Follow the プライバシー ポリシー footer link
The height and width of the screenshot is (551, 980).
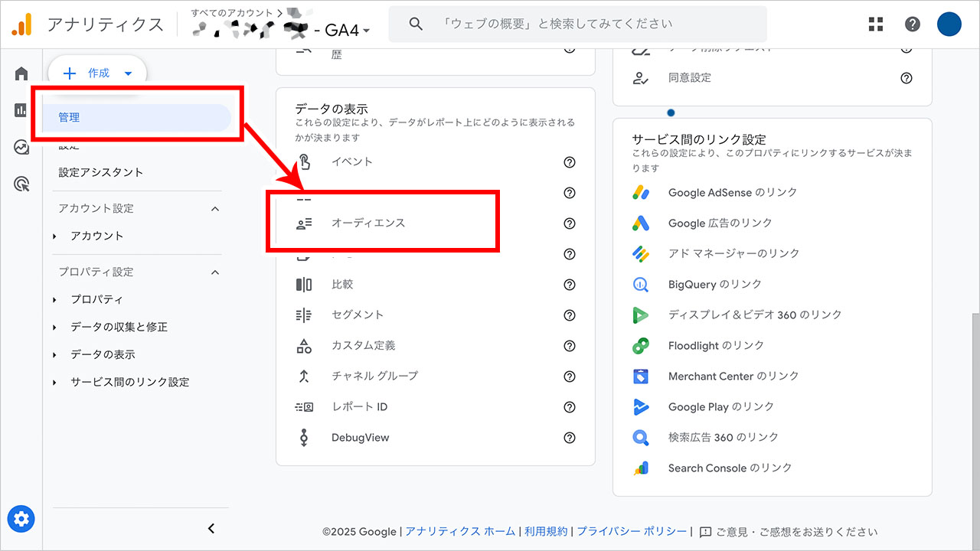click(632, 532)
